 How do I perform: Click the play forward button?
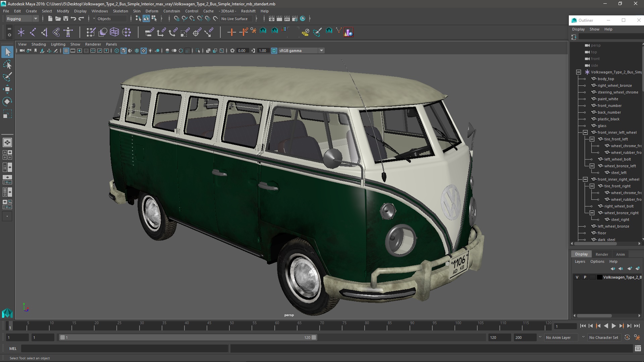point(613,326)
